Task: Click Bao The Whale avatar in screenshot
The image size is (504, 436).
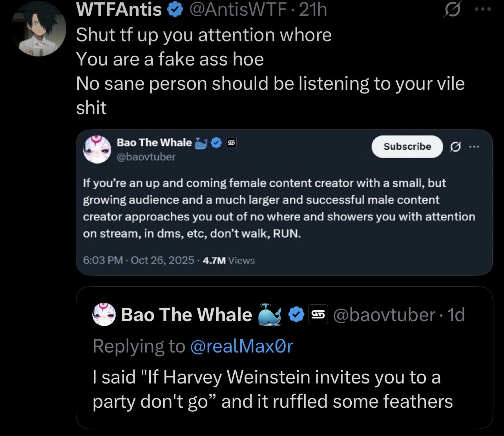Action: click(x=95, y=149)
